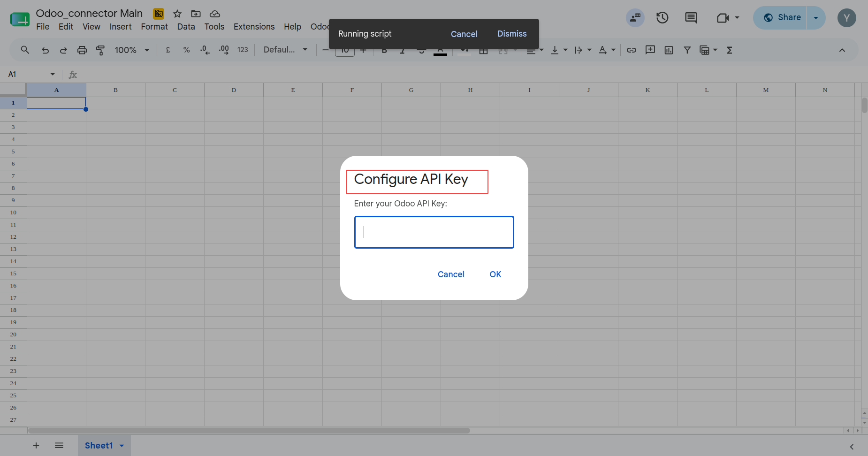Click the Google account avatar Y

coord(847,18)
